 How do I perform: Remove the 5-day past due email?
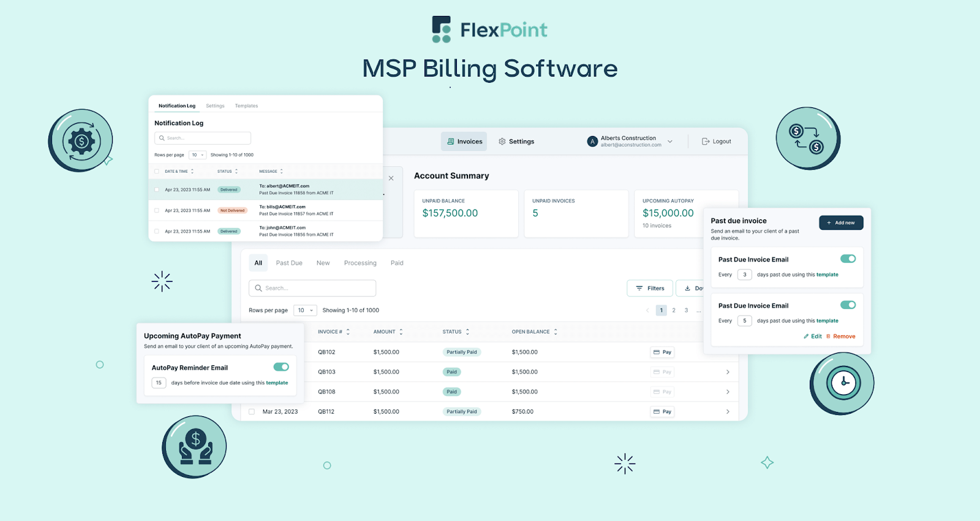(x=840, y=337)
